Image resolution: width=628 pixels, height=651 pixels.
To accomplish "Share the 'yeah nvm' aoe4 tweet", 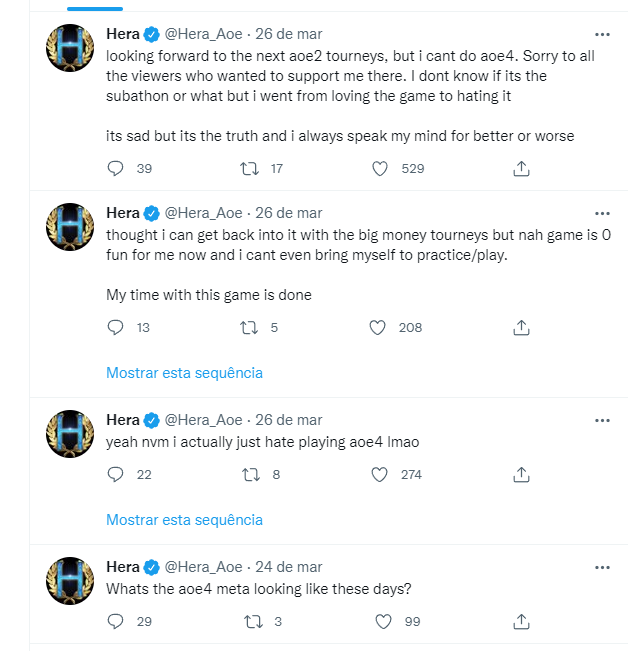I will (x=520, y=474).
